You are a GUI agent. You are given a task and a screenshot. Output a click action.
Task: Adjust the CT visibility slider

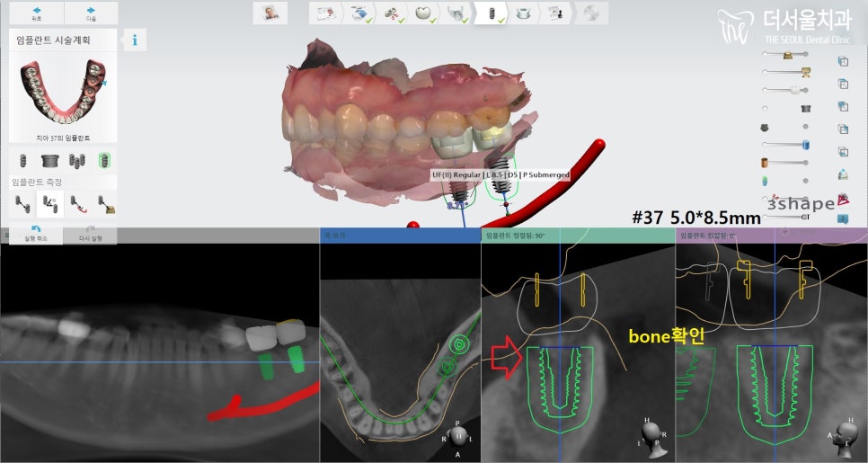coord(786,217)
